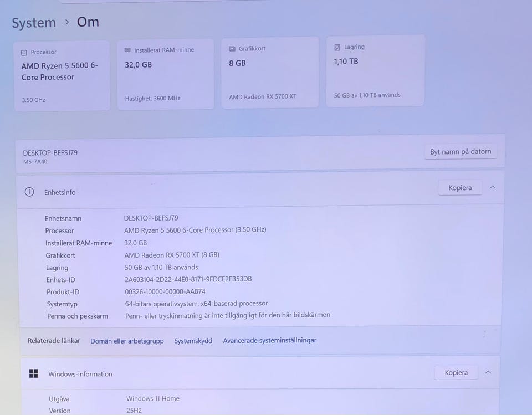The width and height of the screenshot is (532, 415).
Task: Collapse the Enhetsinfo section chevron
Action: coord(493,187)
